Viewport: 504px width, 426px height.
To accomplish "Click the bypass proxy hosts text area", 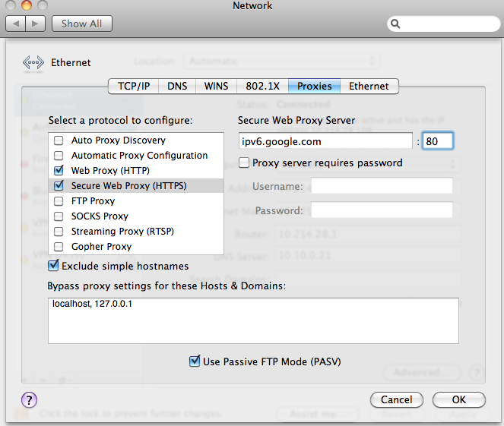I will 253,320.
